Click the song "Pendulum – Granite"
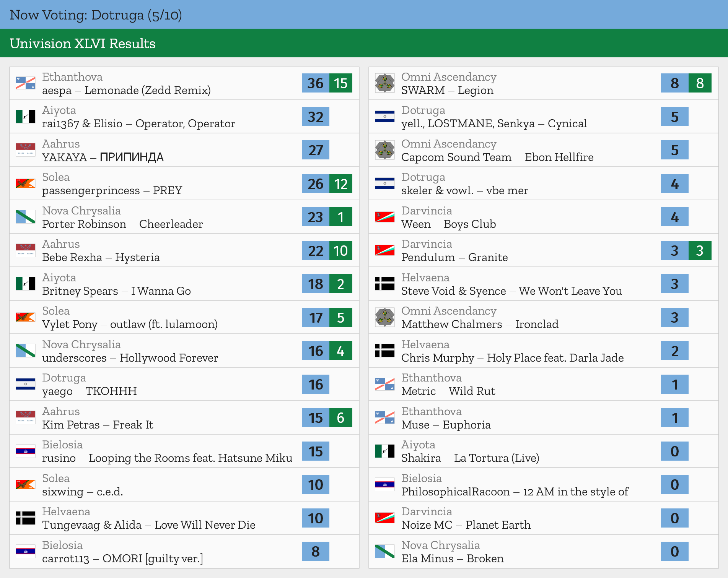The height and width of the screenshot is (578, 728). (x=454, y=258)
